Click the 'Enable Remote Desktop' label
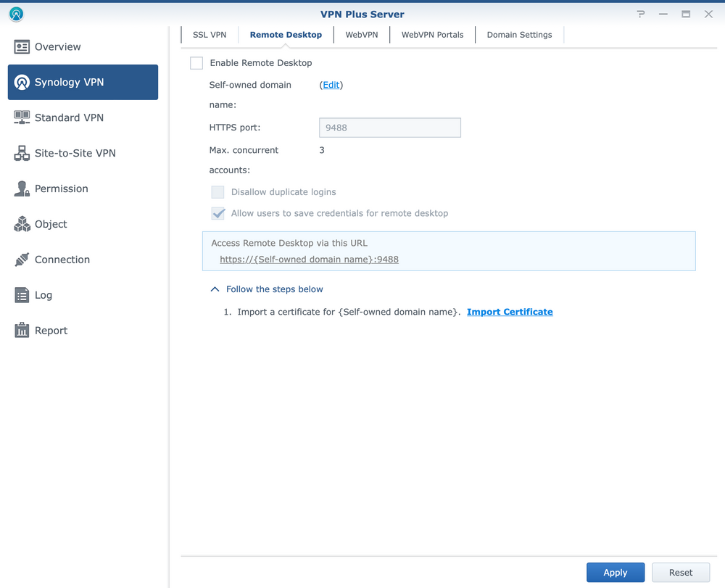725x588 pixels. coord(261,63)
